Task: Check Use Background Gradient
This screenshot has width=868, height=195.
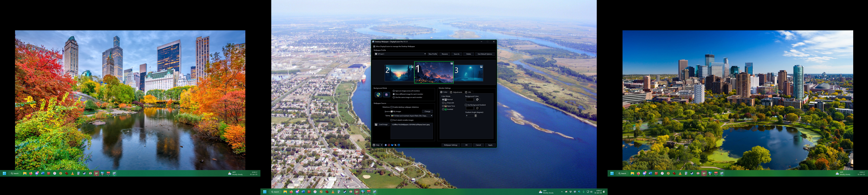Action: pyautogui.click(x=466, y=105)
